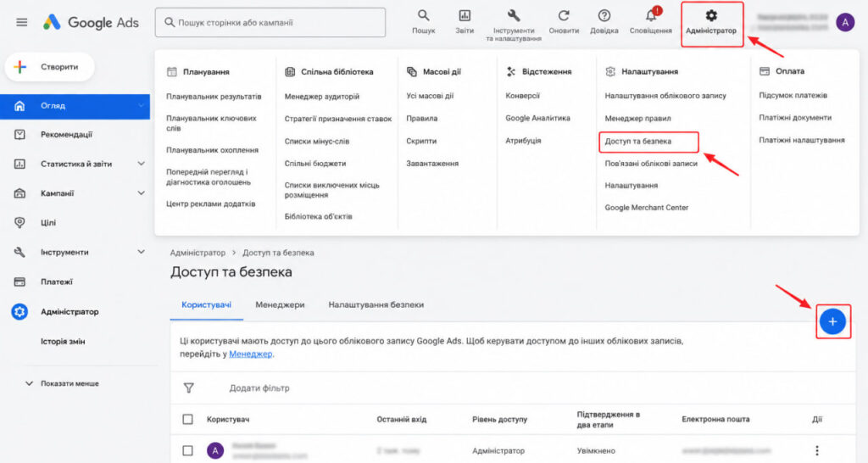Click Статистика й звіти sidebar icon
This screenshot has height=463, width=868.
pyautogui.click(x=19, y=164)
